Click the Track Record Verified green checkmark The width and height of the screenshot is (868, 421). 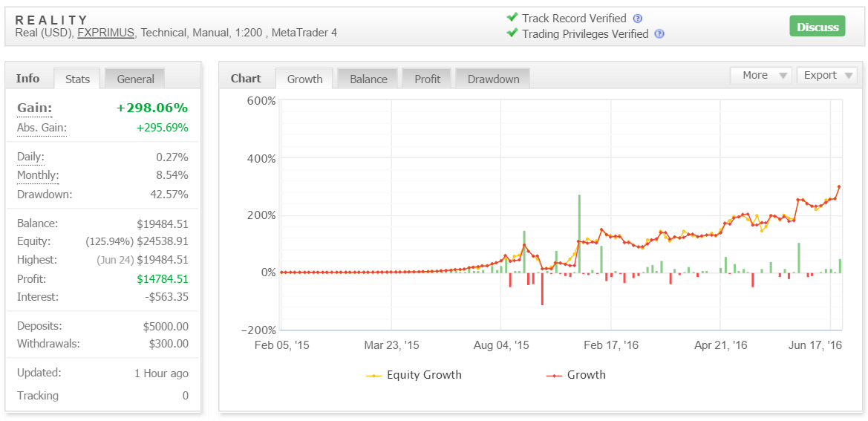click(x=512, y=18)
